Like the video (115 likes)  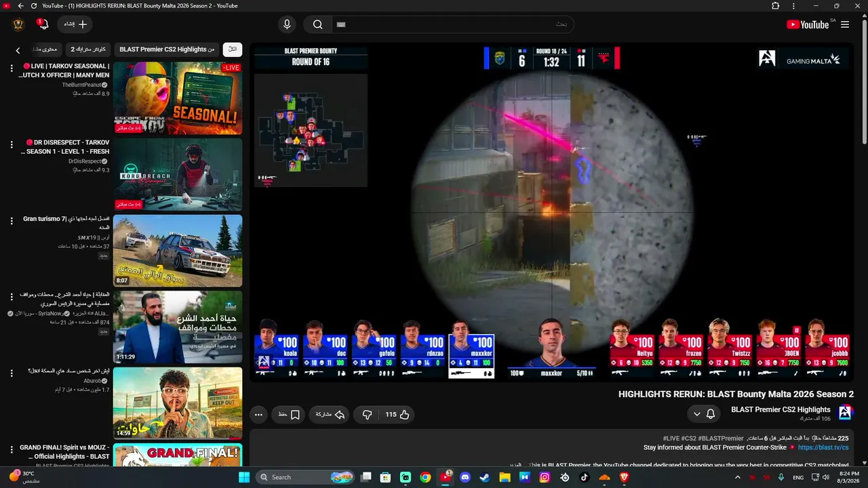397,415
